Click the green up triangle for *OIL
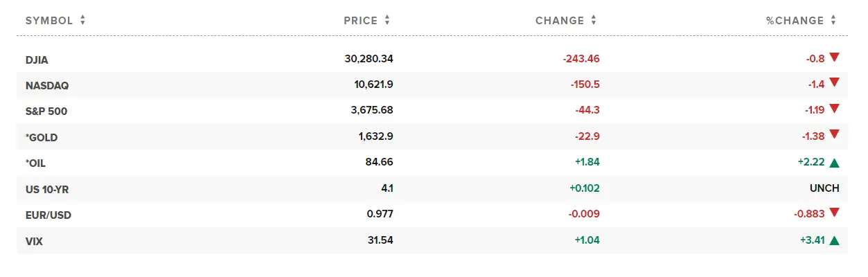Screen dimensions: 868x277 [834, 163]
